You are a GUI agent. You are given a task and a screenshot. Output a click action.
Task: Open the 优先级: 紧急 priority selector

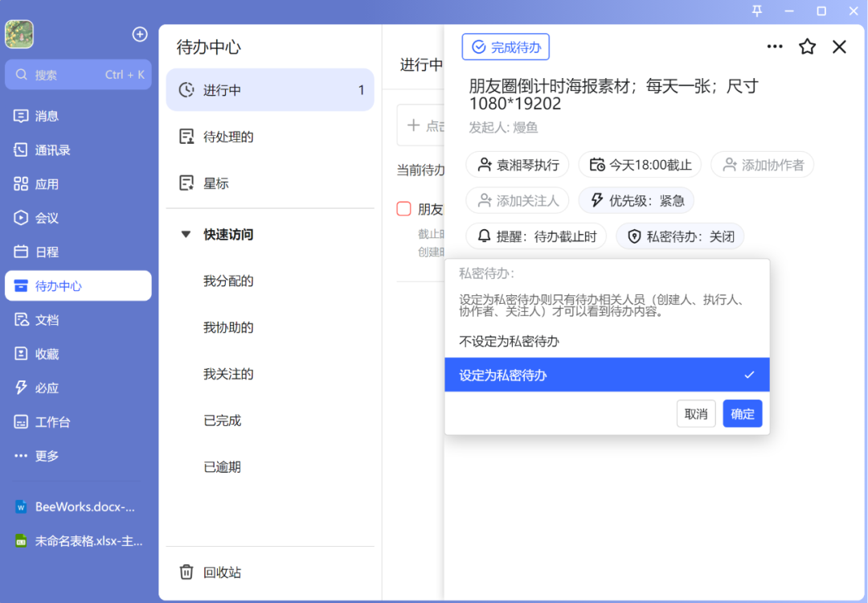pos(636,200)
